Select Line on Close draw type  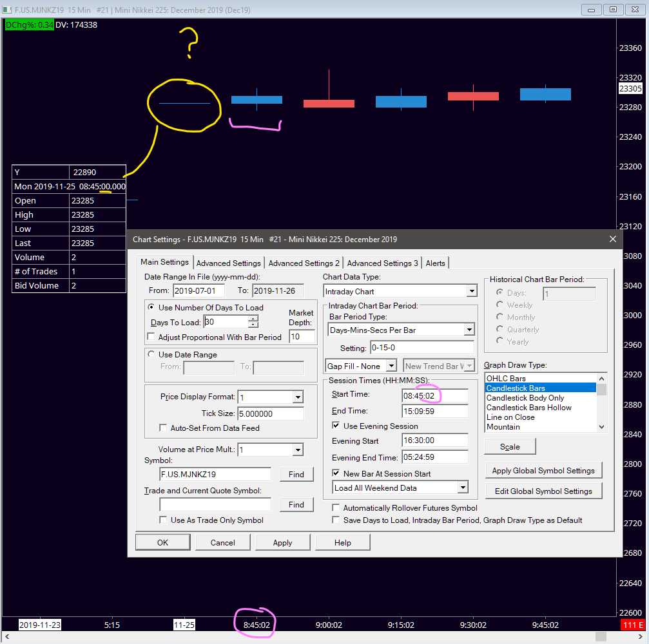[x=540, y=417]
